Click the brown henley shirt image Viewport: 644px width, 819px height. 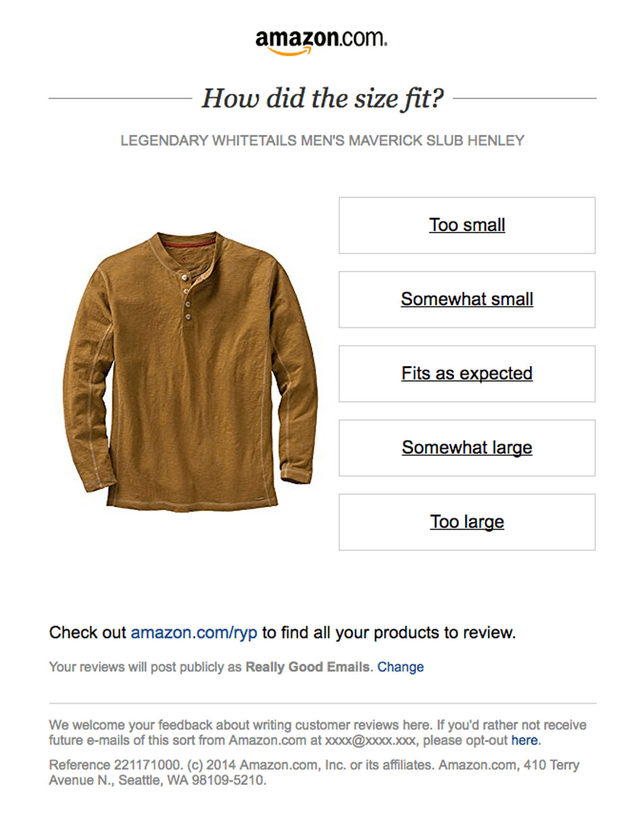(x=190, y=372)
